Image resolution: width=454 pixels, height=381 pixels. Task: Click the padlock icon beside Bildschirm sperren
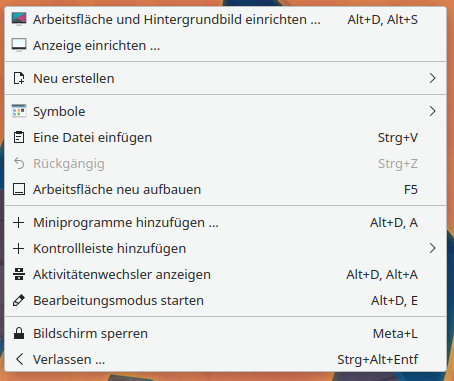19,333
